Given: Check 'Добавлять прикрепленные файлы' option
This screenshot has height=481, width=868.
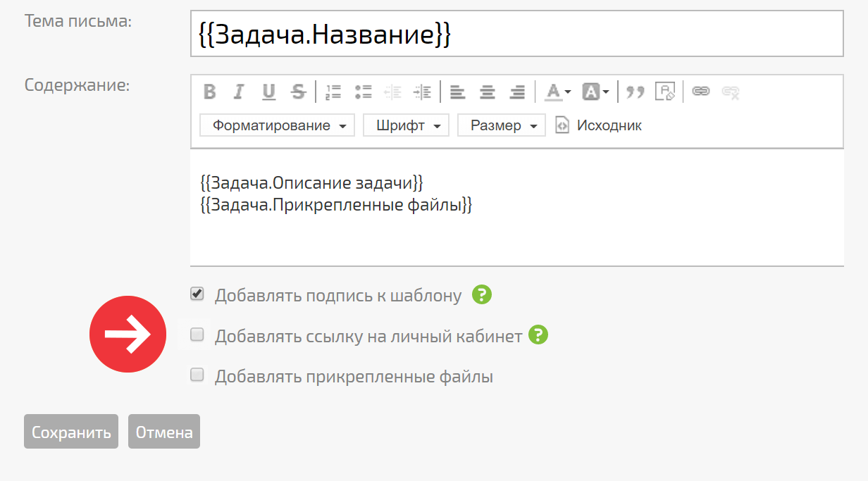Looking at the screenshot, I should [x=197, y=375].
